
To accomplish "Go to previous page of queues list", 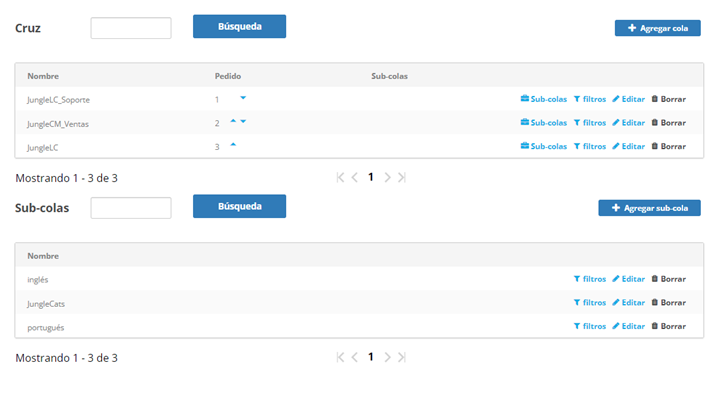I will pos(354,177).
